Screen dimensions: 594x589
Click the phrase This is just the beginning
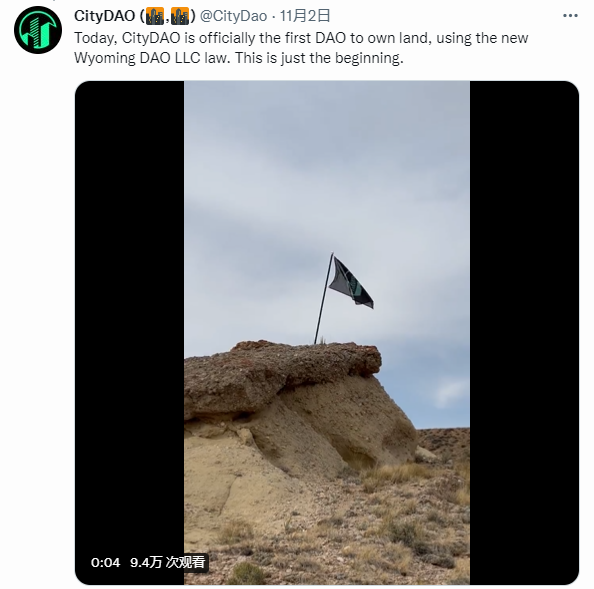tap(319, 58)
